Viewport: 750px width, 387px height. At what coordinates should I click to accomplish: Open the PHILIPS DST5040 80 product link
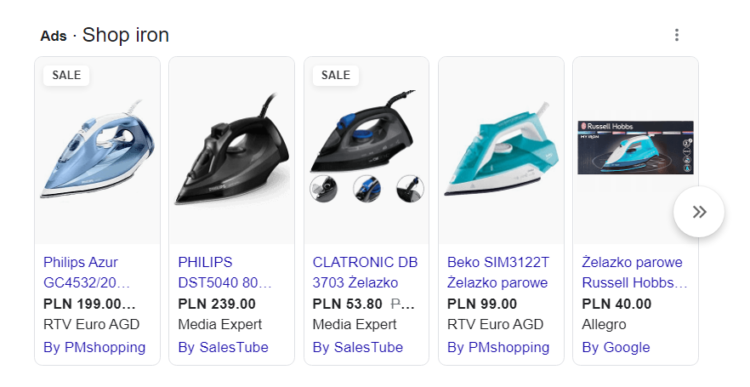coord(224,272)
